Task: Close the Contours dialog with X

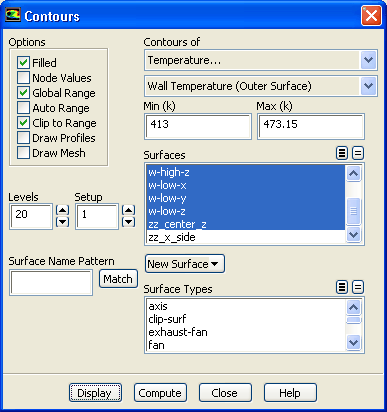Action: (371, 16)
